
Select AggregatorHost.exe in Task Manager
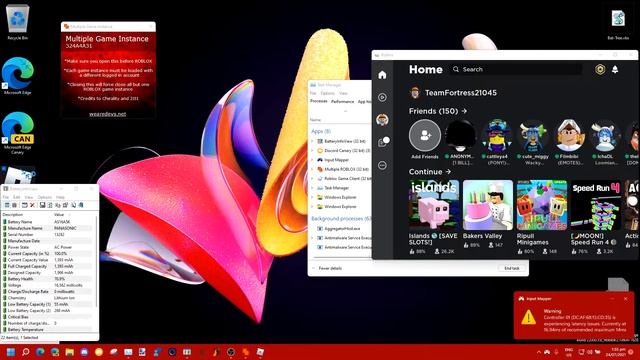[342, 229]
